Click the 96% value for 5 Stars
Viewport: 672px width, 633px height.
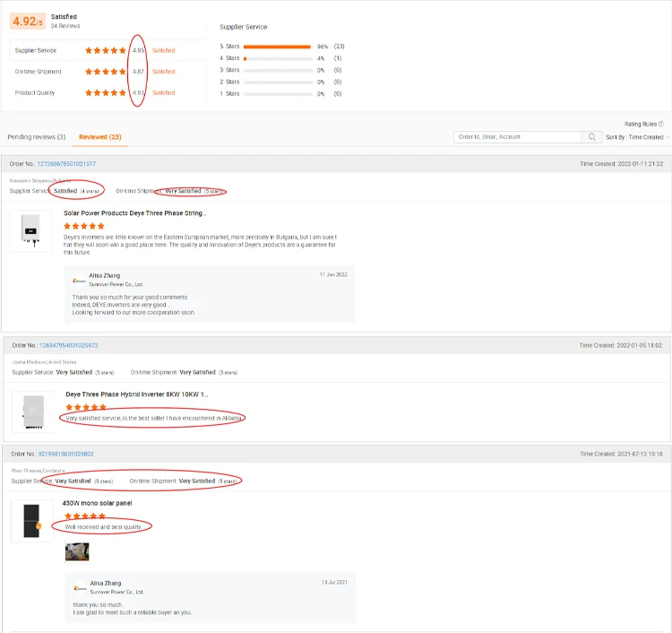(x=323, y=47)
